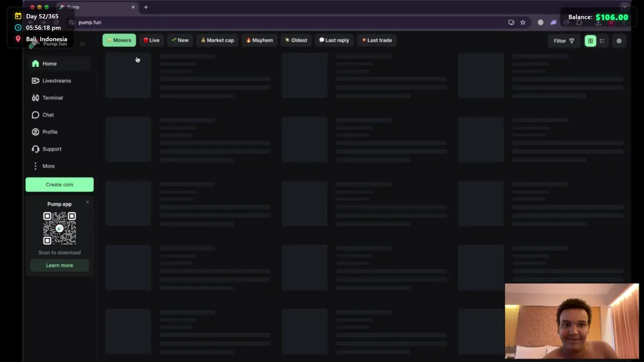Select the Mayhem tab
The width and height of the screenshot is (644, 362).
click(x=259, y=40)
